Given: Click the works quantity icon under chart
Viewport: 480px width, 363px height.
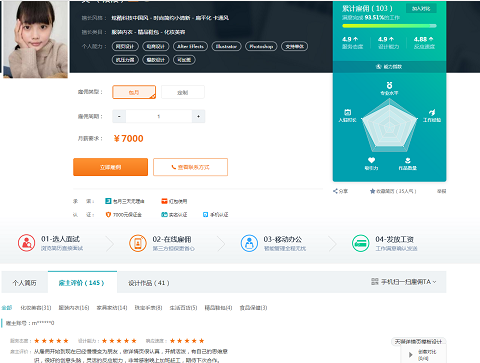Looking at the screenshot, I should point(408,161).
